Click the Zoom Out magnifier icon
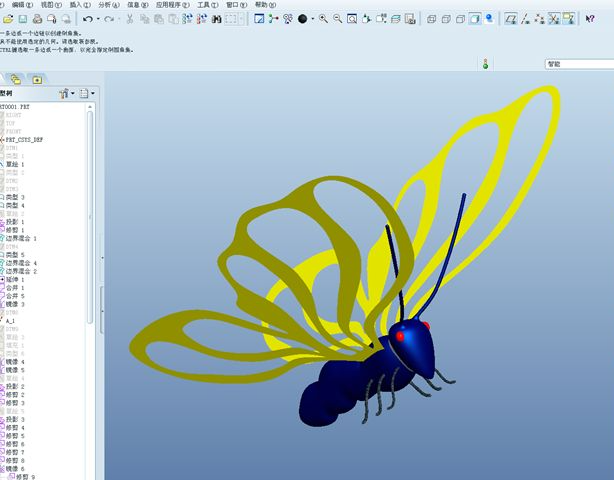 337,19
